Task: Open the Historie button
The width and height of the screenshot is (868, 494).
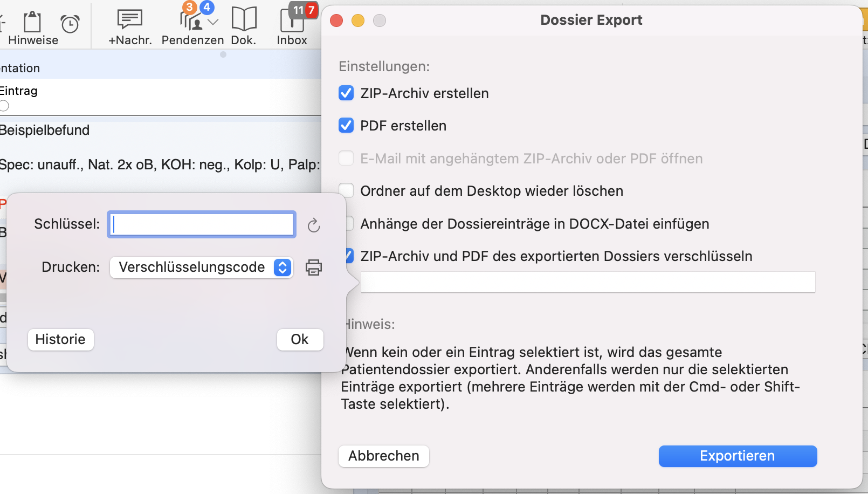Action: pos(60,339)
